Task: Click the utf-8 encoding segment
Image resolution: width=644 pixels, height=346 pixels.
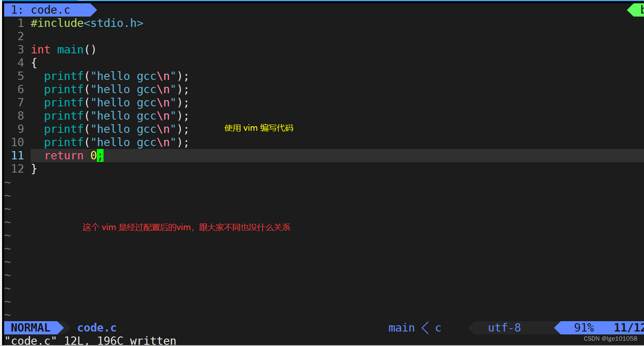Action: [504, 328]
